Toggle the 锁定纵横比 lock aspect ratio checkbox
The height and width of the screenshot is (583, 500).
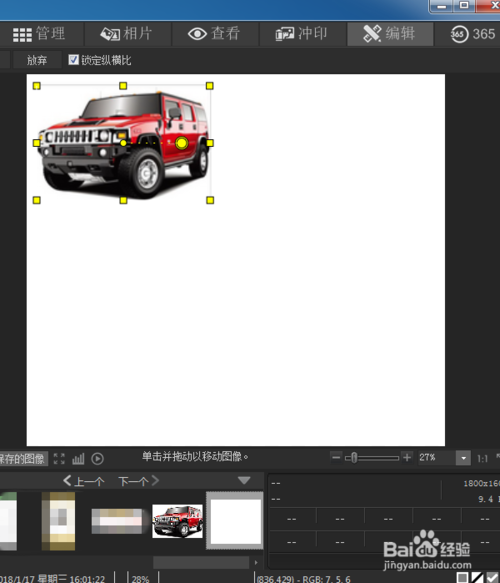click(x=74, y=59)
